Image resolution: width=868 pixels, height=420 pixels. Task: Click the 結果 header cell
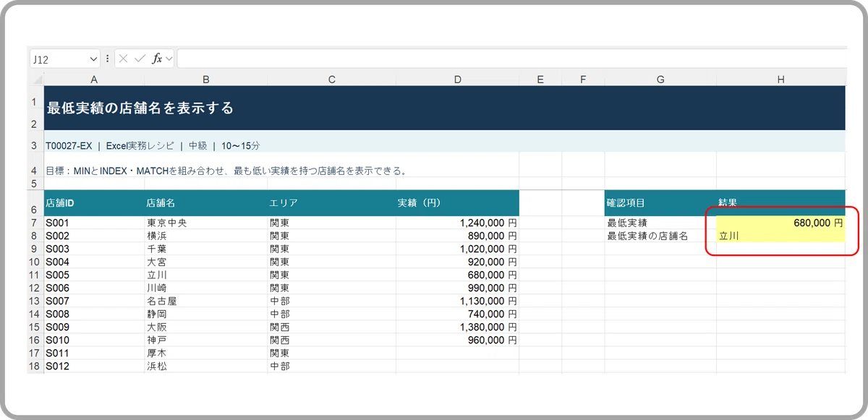click(780, 203)
